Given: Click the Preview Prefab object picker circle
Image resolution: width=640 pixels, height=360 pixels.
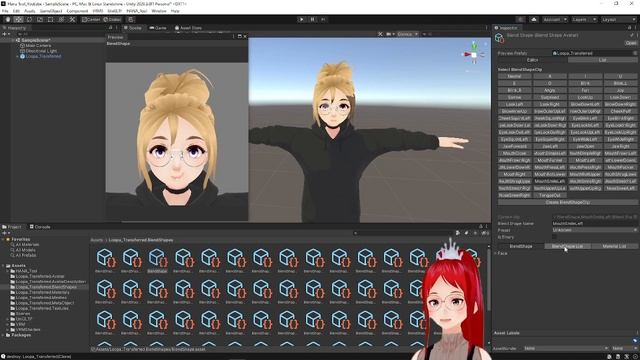Looking at the screenshot, I should [635, 53].
